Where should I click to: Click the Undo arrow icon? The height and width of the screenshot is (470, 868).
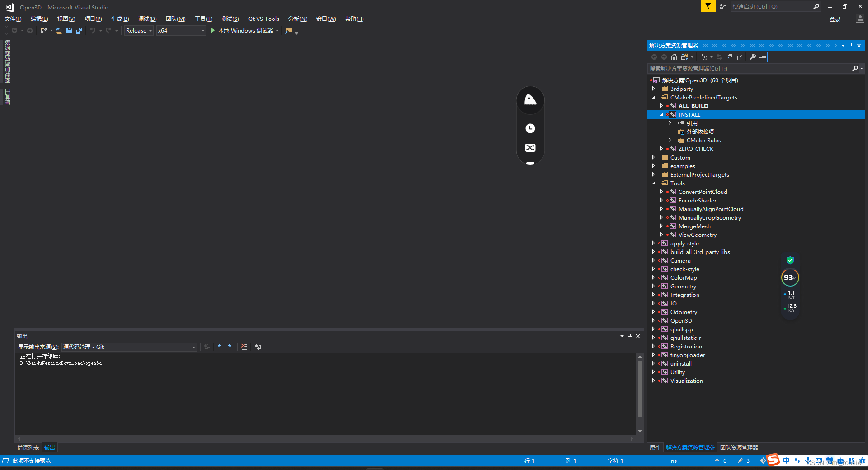(x=93, y=31)
